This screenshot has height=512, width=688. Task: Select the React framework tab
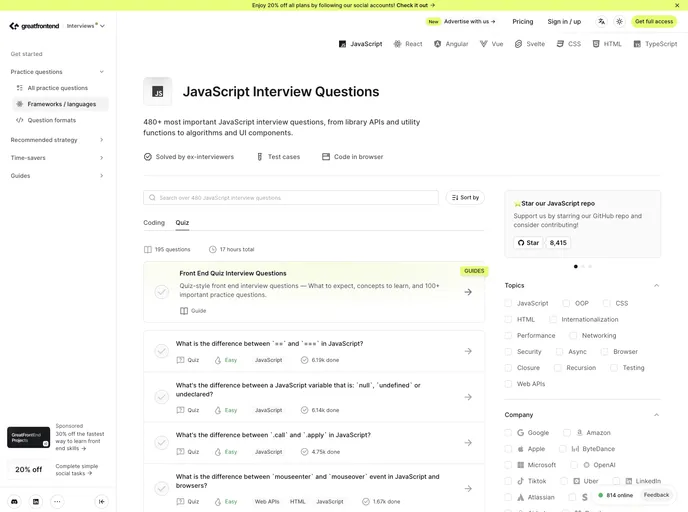pos(408,44)
